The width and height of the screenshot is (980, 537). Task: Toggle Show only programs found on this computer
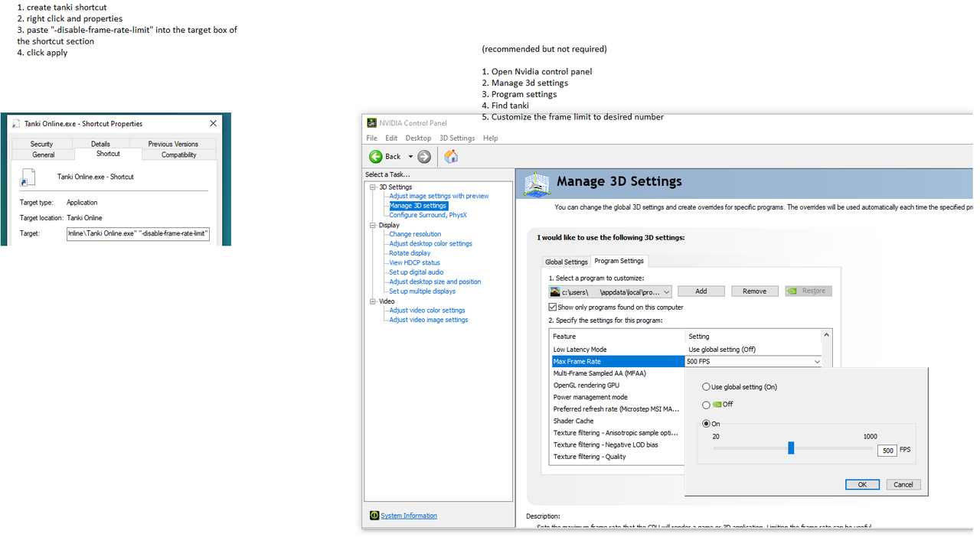coord(553,307)
